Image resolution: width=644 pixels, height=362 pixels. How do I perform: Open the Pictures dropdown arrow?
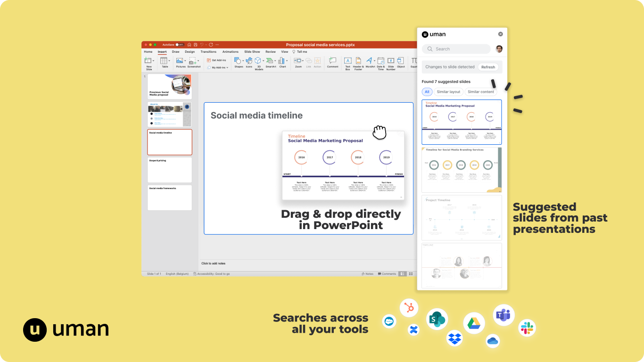(x=185, y=60)
